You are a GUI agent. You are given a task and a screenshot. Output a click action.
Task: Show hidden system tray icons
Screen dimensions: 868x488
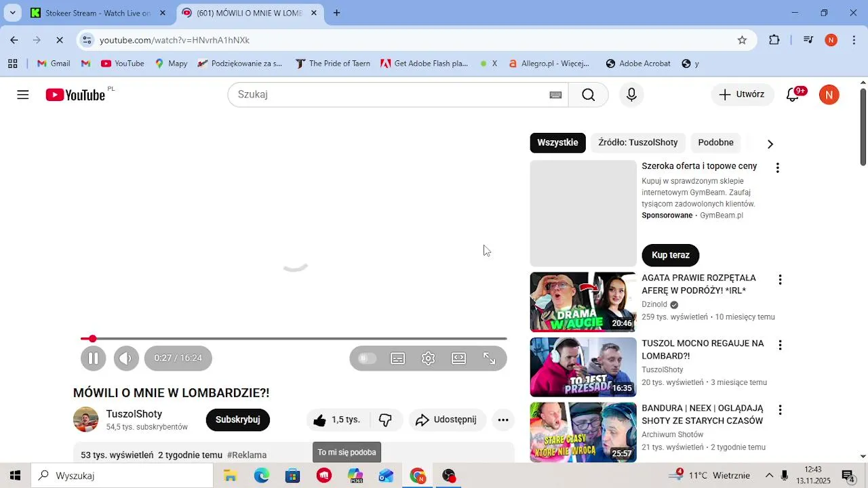tap(769, 476)
